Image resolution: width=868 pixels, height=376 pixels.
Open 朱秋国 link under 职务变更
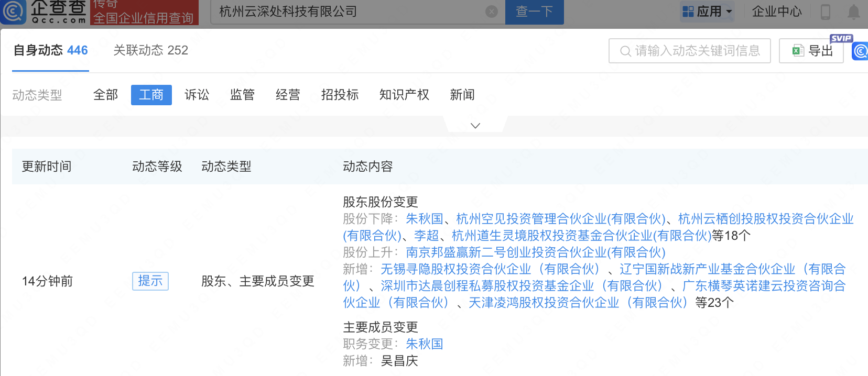tap(425, 344)
